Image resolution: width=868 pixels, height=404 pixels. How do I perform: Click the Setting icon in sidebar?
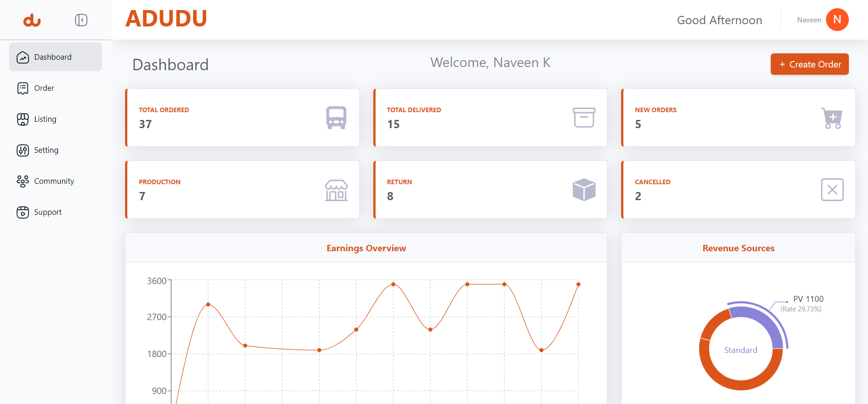[23, 150]
